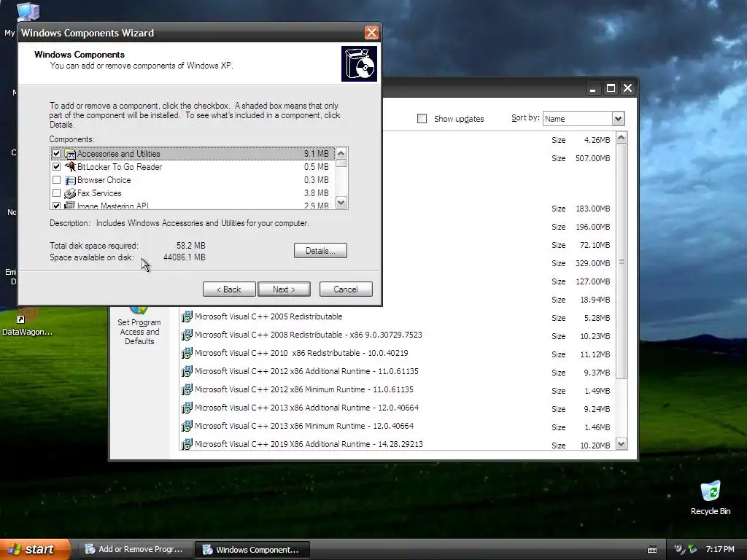The height and width of the screenshot is (560, 747).
Task: Toggle the Show updates checkbox
Action: [422, 119]
